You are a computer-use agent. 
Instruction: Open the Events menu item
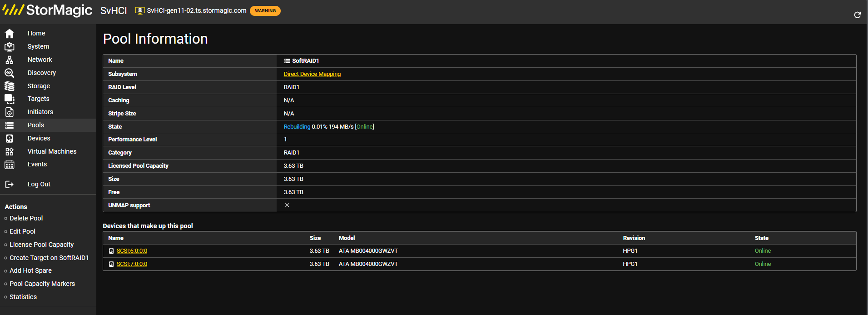pyautogui.click(x=37, y=164)
